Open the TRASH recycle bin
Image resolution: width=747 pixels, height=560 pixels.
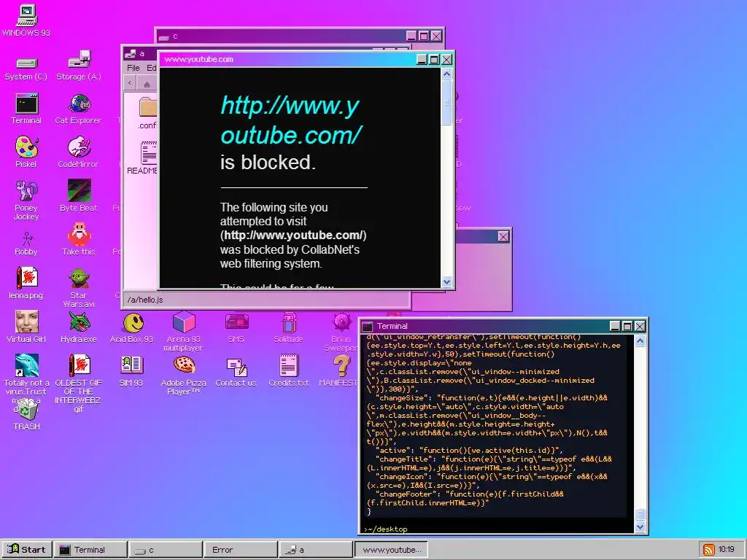coord(27,414)
